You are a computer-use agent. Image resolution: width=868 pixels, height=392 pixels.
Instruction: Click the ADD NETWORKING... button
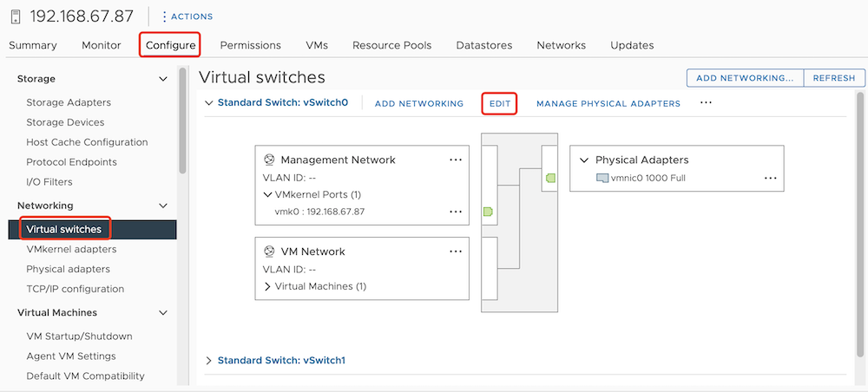pos(745,78)
